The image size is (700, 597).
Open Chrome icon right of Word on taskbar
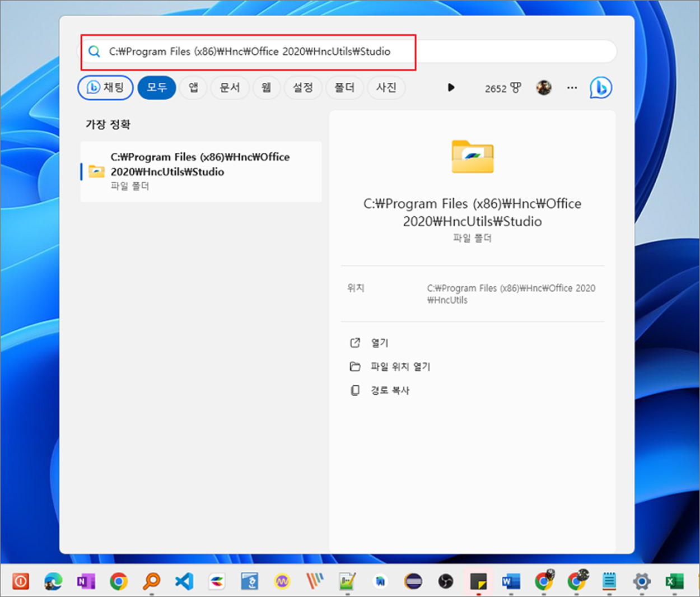point(544,581)
